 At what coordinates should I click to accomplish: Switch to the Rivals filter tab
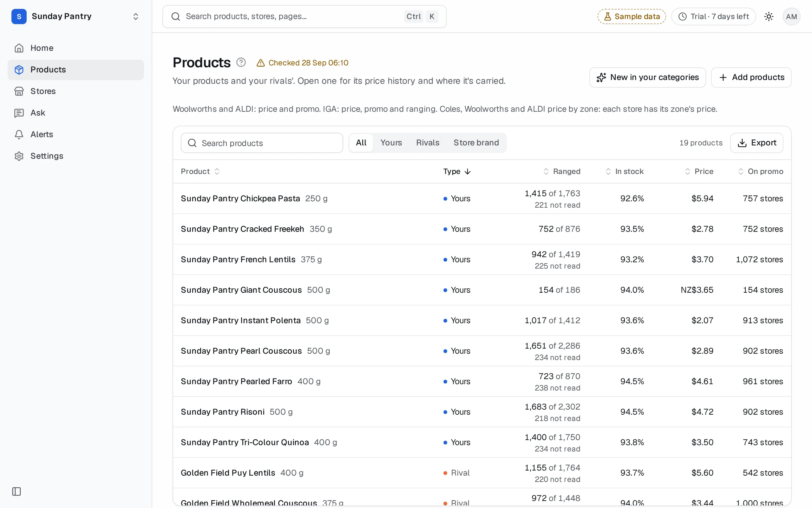(428, 143)
